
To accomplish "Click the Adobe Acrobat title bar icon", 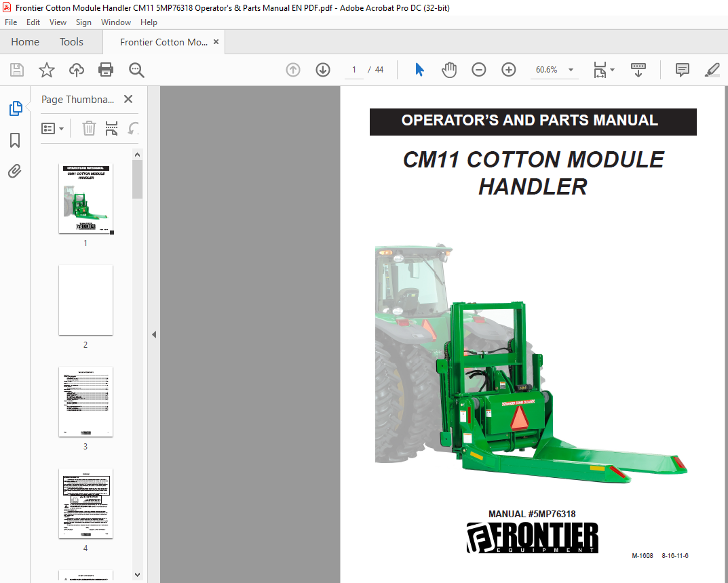I will (x=7, y=7).
